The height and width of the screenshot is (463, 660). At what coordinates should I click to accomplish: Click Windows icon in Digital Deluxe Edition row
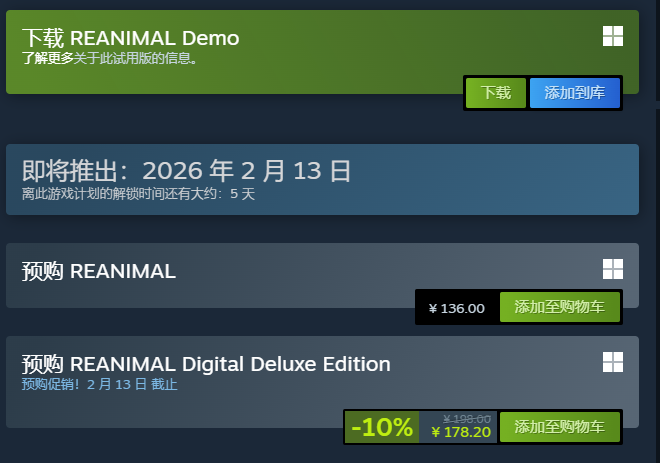pos(612,362)
